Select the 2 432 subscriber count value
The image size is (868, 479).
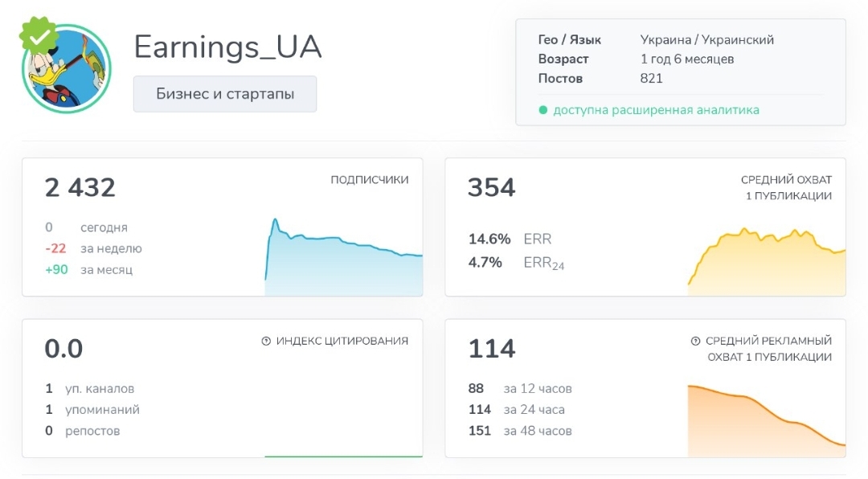[x=79, y=187]
